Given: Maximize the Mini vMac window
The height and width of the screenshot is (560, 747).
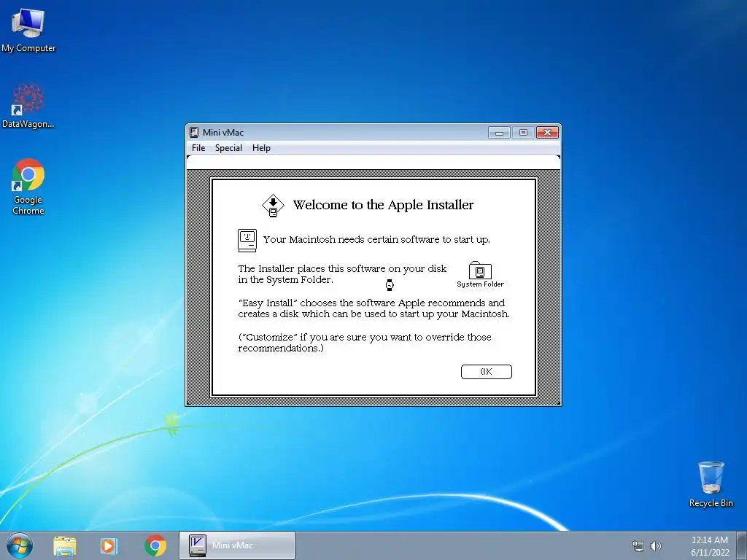Looking at the screenshot, I should point(523,133).
